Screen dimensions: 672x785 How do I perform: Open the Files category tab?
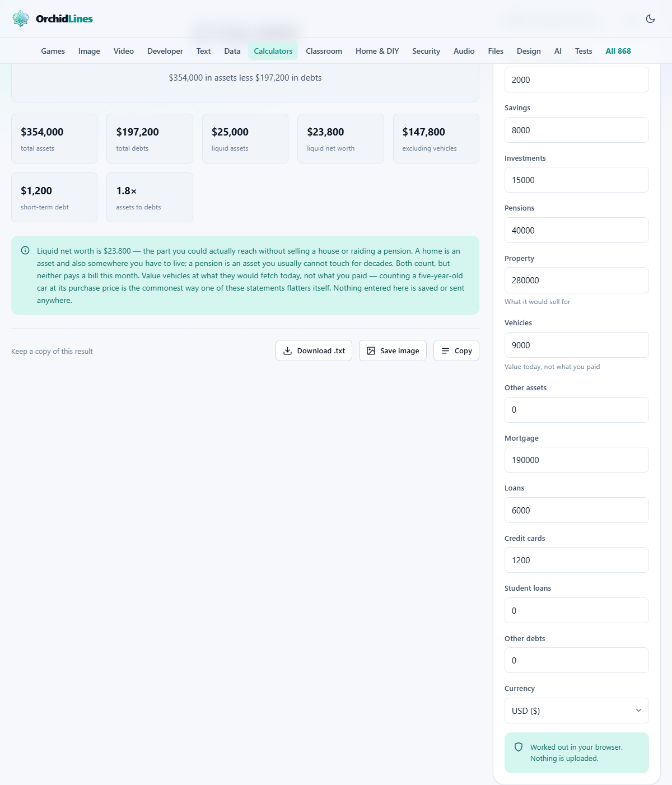(496, 51)
